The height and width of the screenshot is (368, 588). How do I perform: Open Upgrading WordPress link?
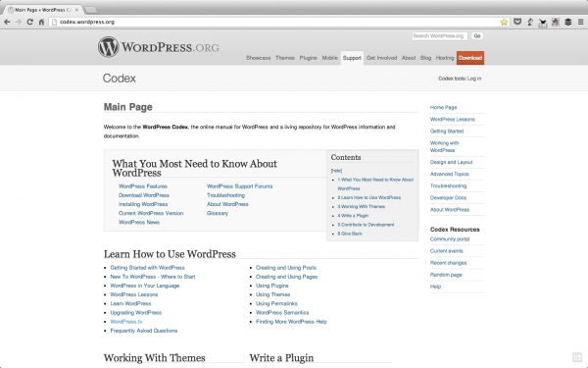click(136, 313)
